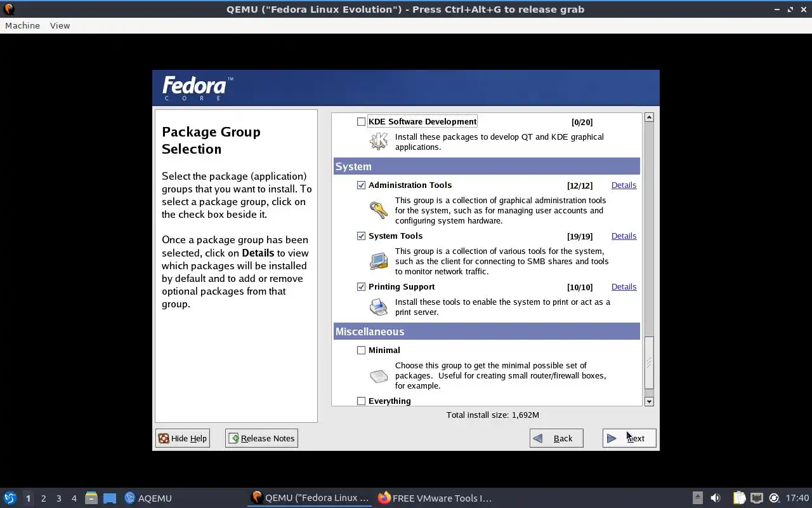The image size is (812, 508).
Task: Click the Miscellaneous section header
Action: (487, 331)
